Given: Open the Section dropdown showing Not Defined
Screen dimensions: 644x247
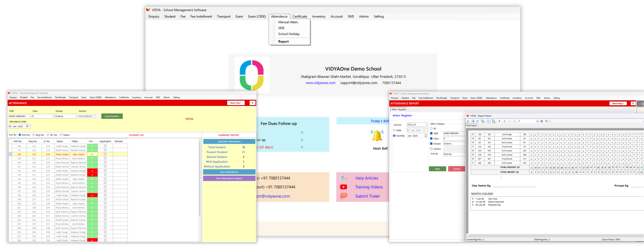Looking at the screenshot, I should (89, 116).
